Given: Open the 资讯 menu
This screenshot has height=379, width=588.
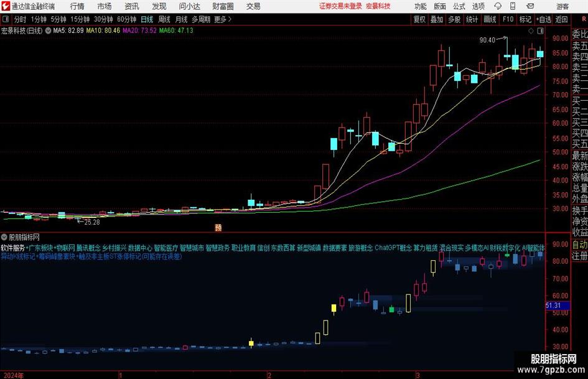Looking at the screenshot, I should point(132,6).
